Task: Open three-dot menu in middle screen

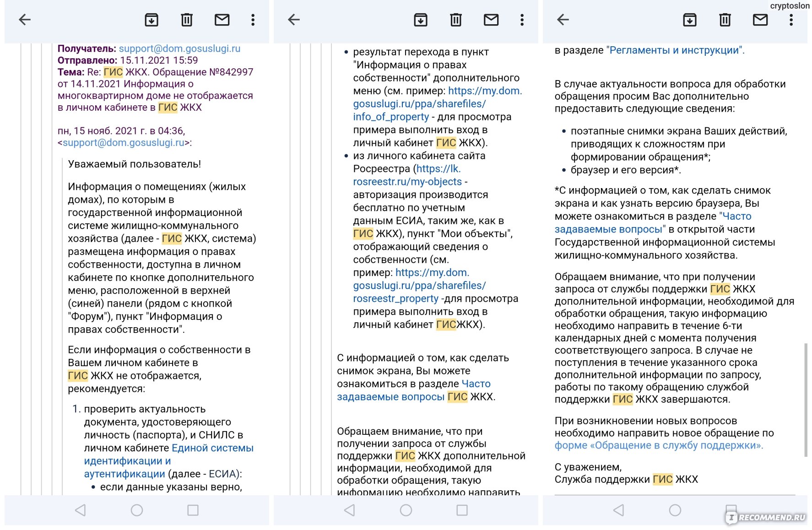Action: (x=522, y=20)
